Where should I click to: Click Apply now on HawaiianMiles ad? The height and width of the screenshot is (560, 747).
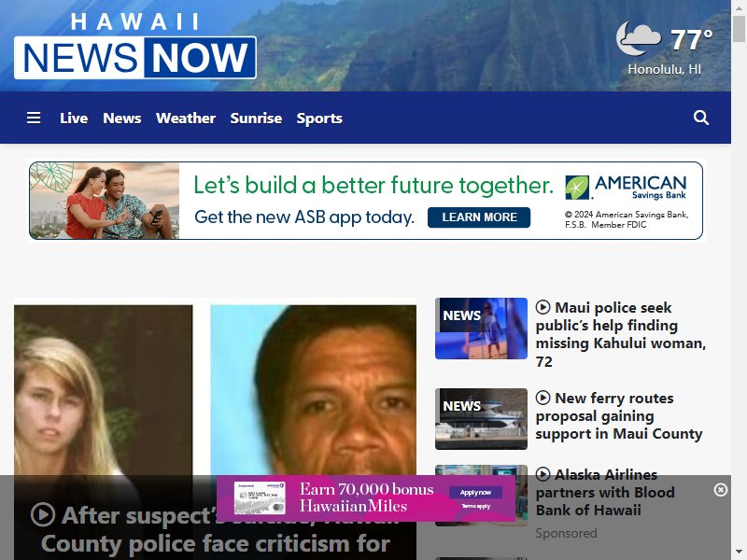point(475,493)
